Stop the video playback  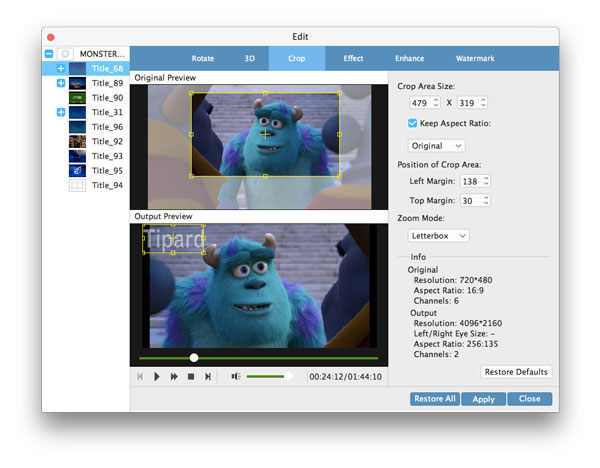tap(191, 377)
